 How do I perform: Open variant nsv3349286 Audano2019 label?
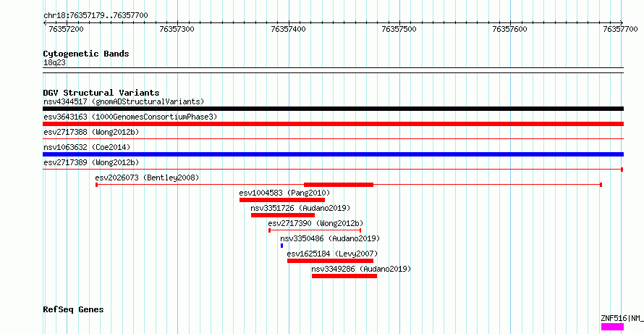tap(361, 269)
